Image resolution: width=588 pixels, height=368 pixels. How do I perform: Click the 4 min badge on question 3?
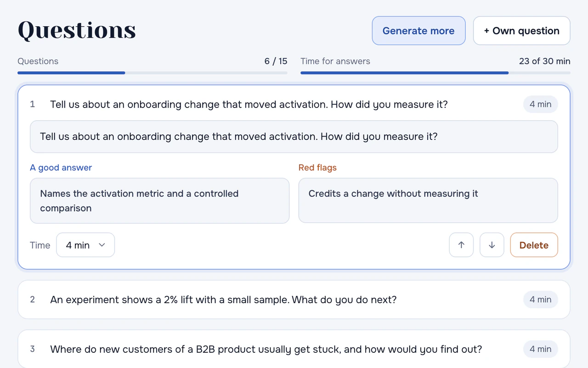pyautogui.click(x=541, y=349)
